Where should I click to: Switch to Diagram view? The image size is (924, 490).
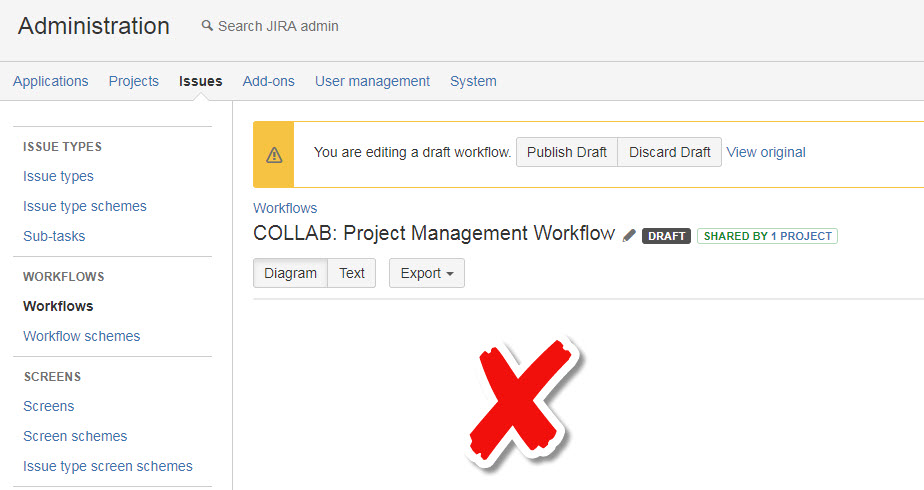click(291, 273)
